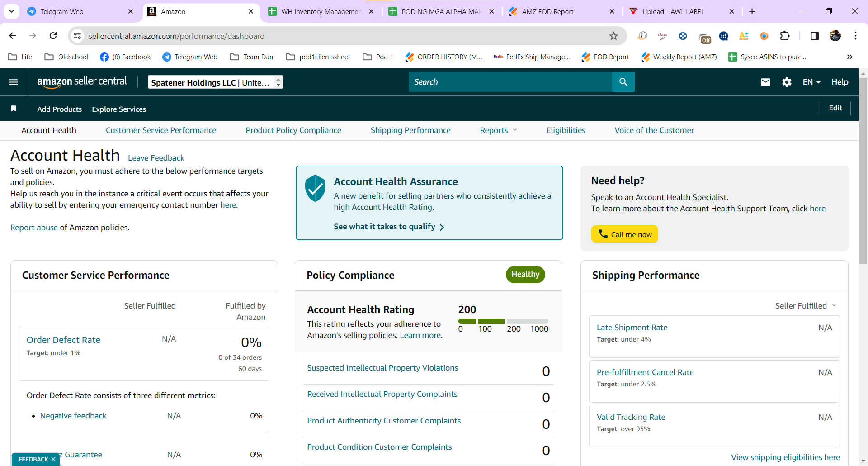This screenshot has height=466, width=868.
Task: Switch to the Account Health tab
Action: (x=49, y=130)
